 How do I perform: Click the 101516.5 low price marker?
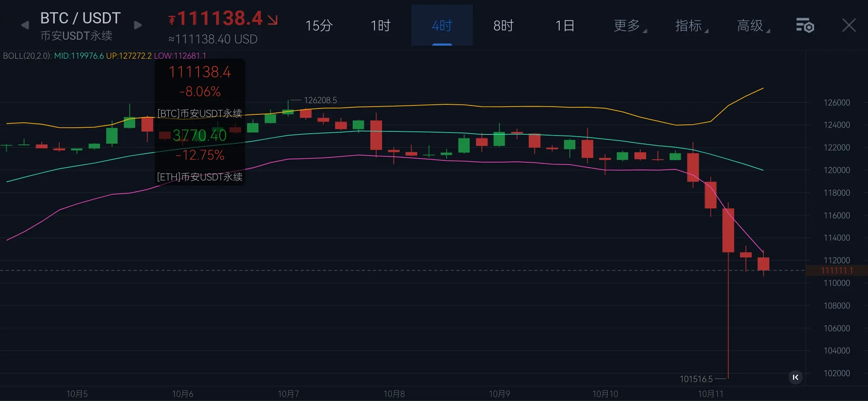coord(696,379)
